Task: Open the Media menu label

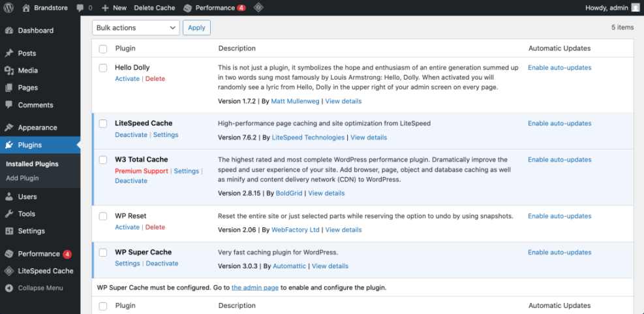Action: (x=28, y=71)
